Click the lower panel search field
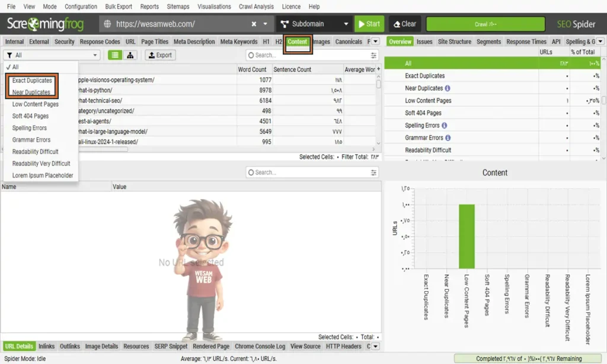The image size is (607, 364). pos(308,173)
